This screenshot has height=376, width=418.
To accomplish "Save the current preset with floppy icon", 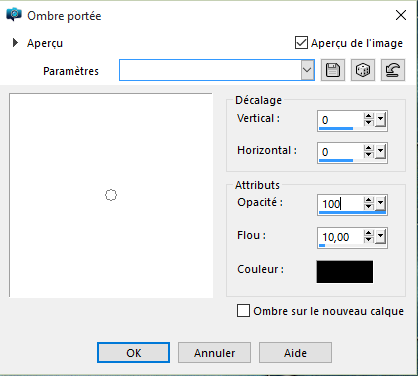I will pos(333,70).
